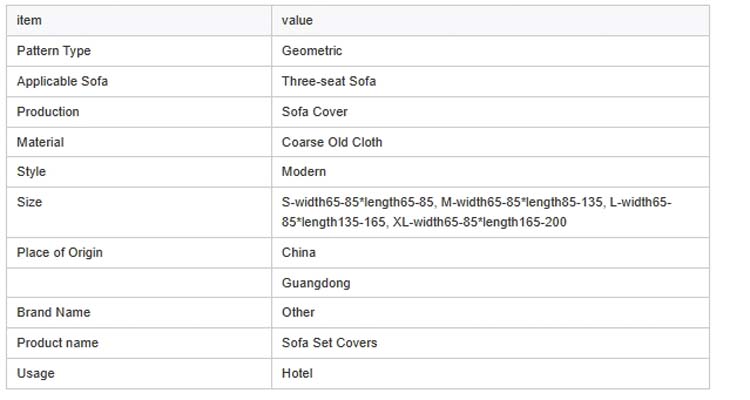The image size is (750, 400).
Task: Click the Coarse Old Cloth value
Action: point(332,142)
